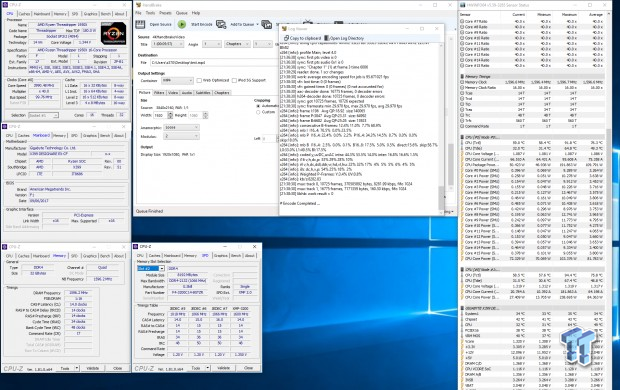Click the sensor icon beside Memory Clock row
This screenshot has width=620, height=390.
(x=462, y=82)
